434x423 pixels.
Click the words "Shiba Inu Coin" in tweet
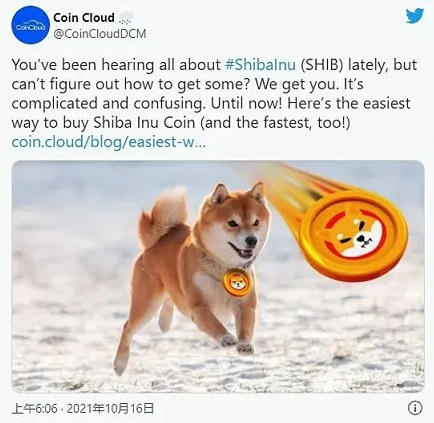[144, 123]
